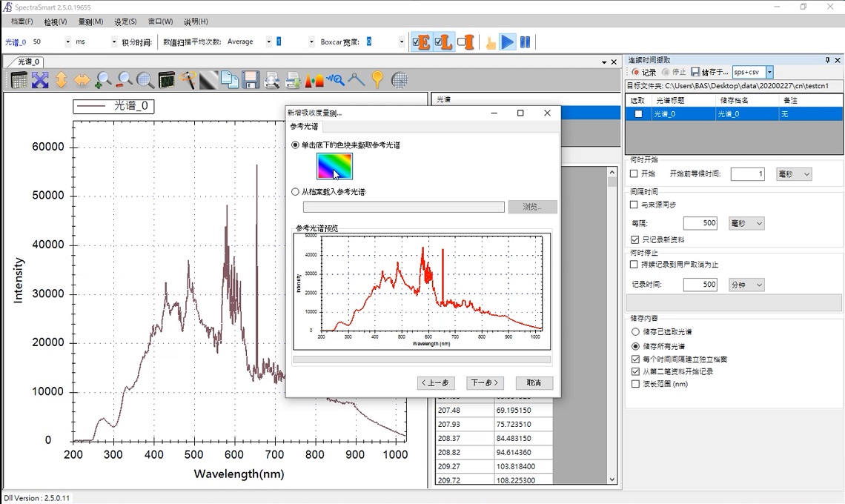
Task: Click the data table grid toolbar icon
Action: 19,80
